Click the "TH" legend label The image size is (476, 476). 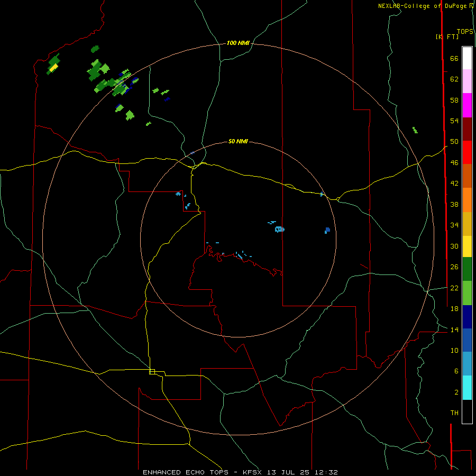pyautogui.click(x=454, y=413)
